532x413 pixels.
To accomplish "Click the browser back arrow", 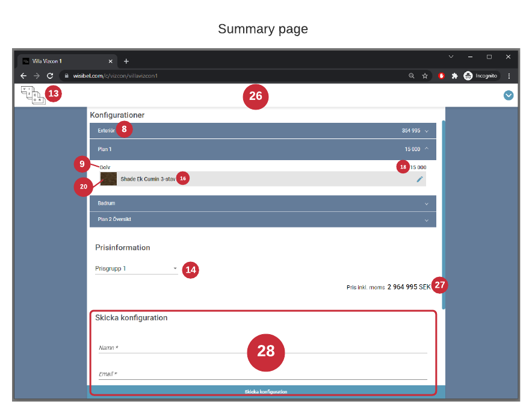I will click(23, 76).
